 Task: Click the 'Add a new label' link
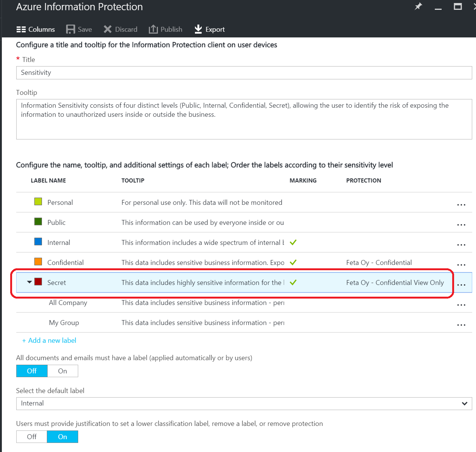49,340
